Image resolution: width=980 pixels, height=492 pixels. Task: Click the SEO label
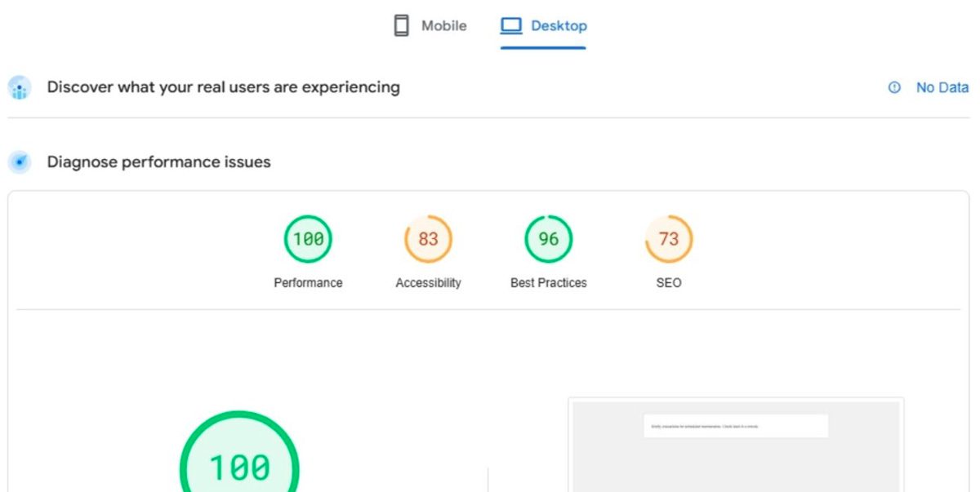coord(669,283)
